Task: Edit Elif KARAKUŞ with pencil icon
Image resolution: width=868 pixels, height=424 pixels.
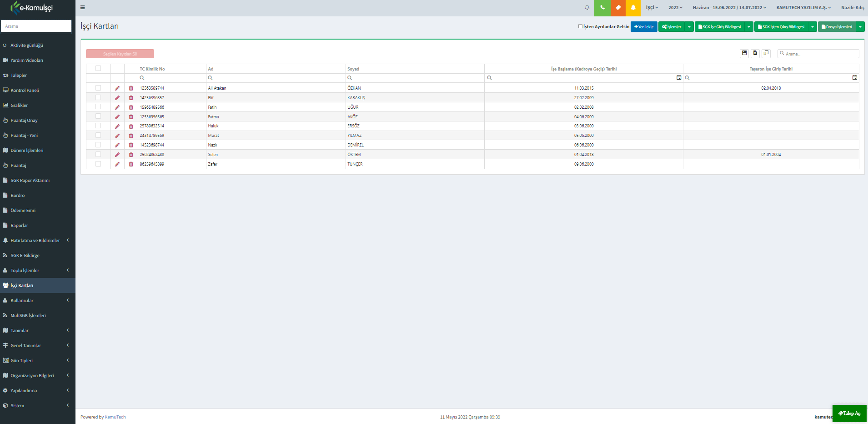Action: tap(117, 98)
